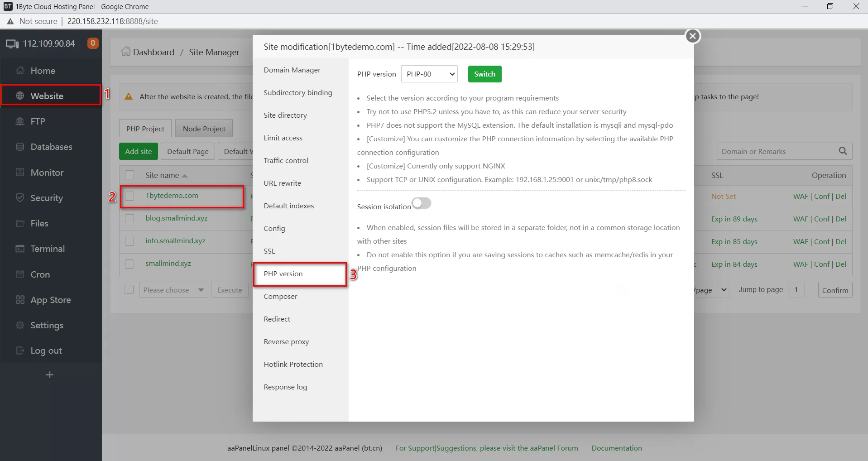Screen dimensions: 868x461
Task: Open URL rewrite menu item
Action: click(x=283, y=183)
